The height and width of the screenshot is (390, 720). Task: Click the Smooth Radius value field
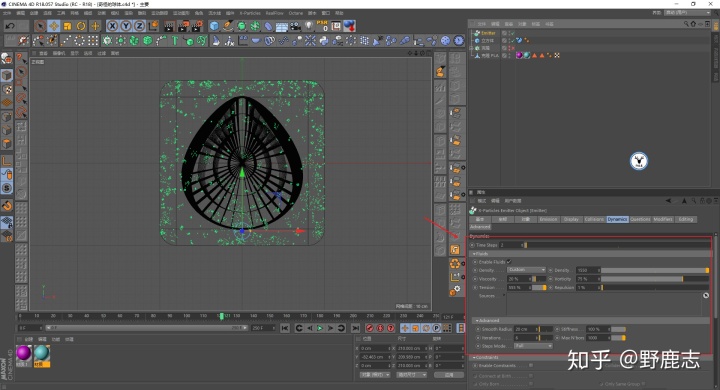coord(525,329)
